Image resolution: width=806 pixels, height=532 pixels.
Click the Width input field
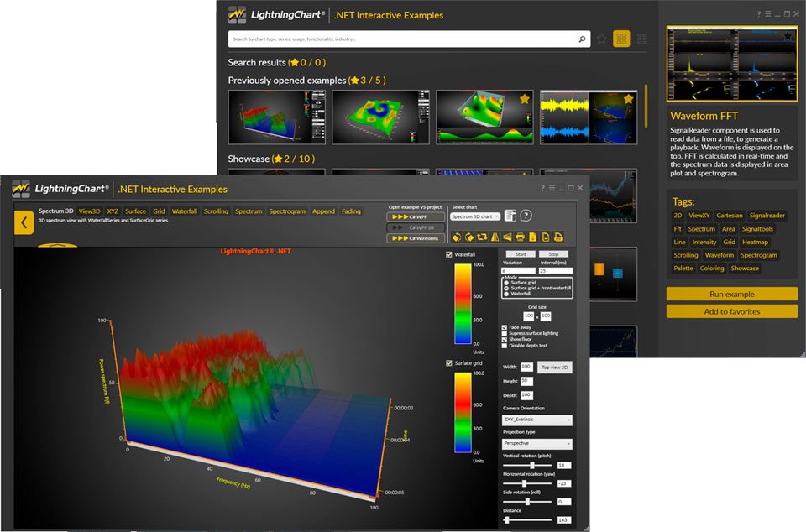526,367
